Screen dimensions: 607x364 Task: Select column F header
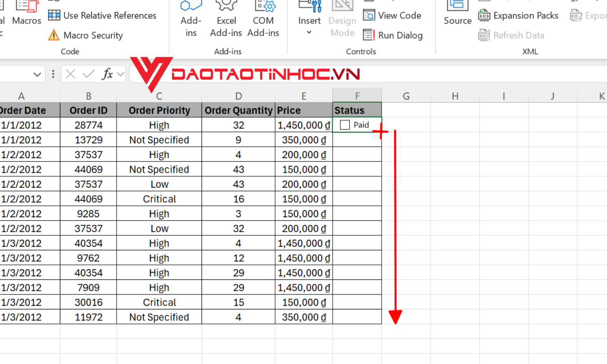coord(357,95)
